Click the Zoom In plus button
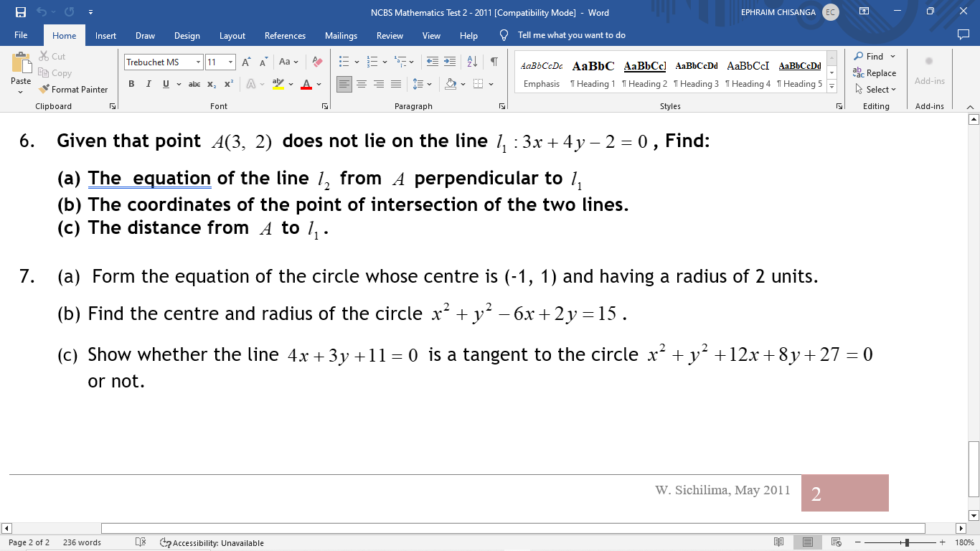 pyautogui.click(x=942, y=542)
